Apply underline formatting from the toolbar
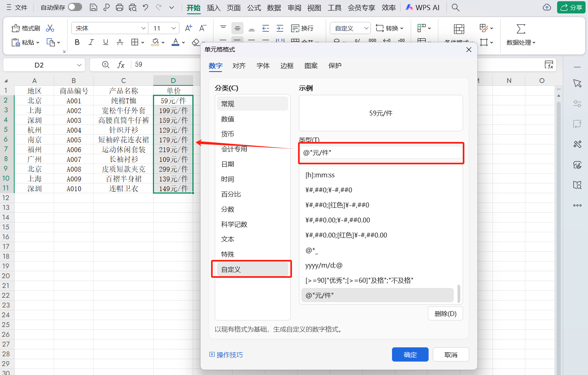Screen dimensions: 588x375 click(105, 42)
